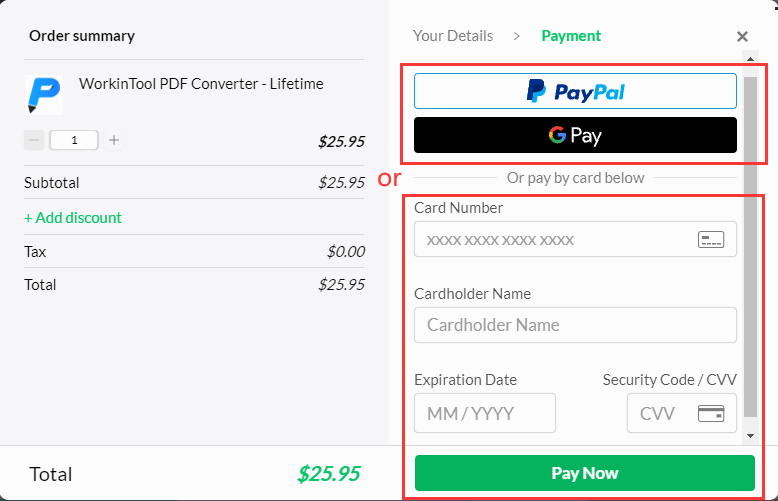778x501 pixels.
Task: Decrease quantity with the minus button
Action: [x=34, y=140]
